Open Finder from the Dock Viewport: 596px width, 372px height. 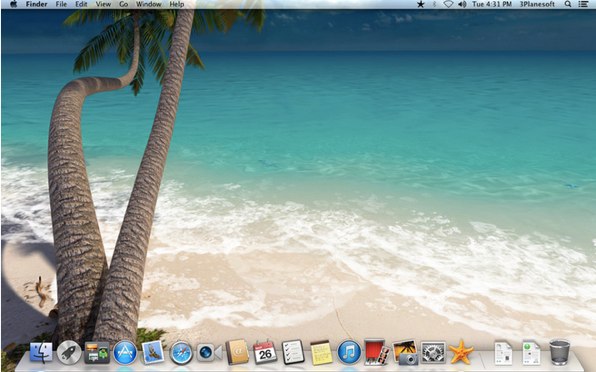(x=41, y=352)
